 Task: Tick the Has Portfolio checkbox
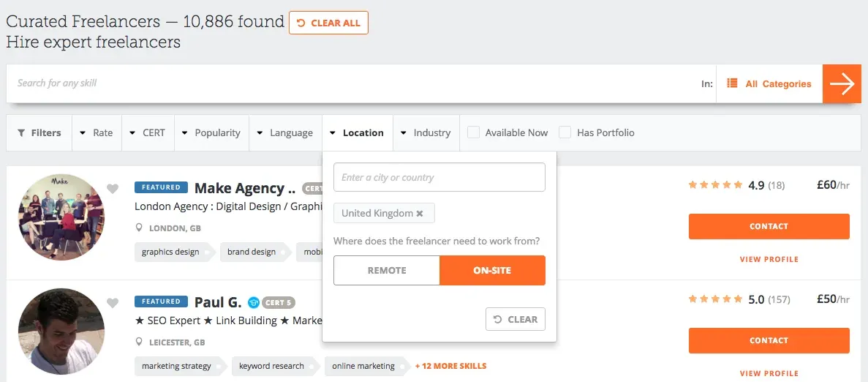coord(565,132)
